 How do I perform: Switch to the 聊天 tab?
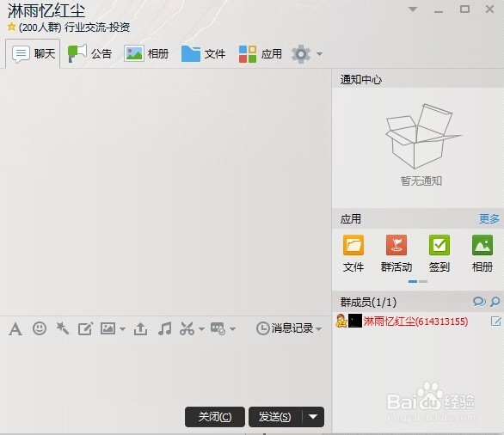click(33, 53)
